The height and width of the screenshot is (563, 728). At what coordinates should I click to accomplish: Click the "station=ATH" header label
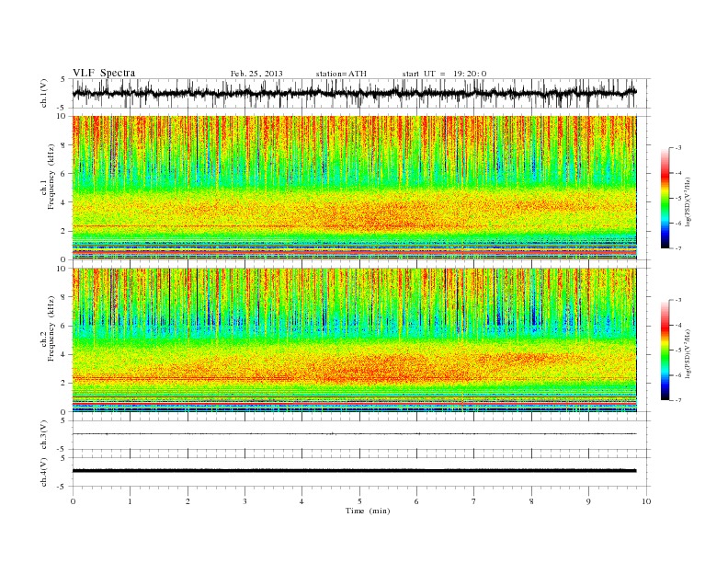coord(341,74)
